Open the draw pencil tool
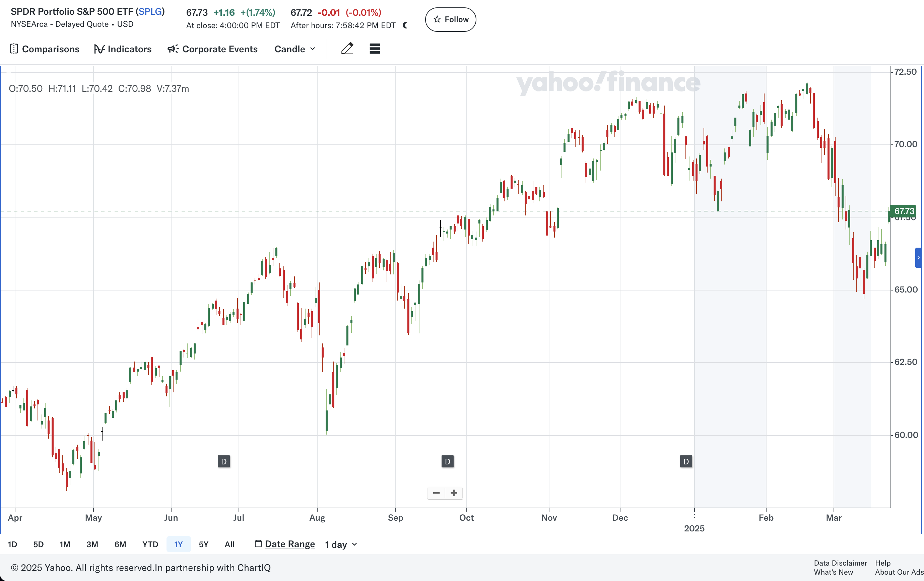Viewport: 924px width, 581px height. [347, 49]
